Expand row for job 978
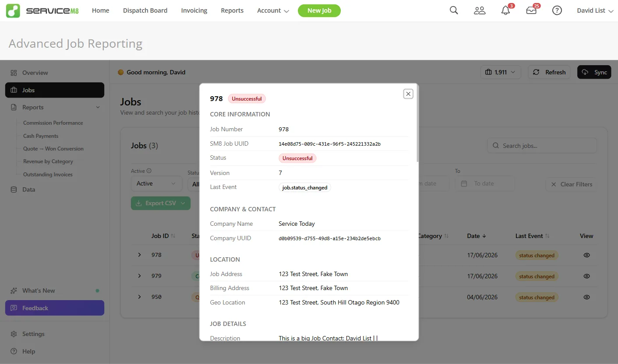The image size is (618, 364). tap(139, 255)
